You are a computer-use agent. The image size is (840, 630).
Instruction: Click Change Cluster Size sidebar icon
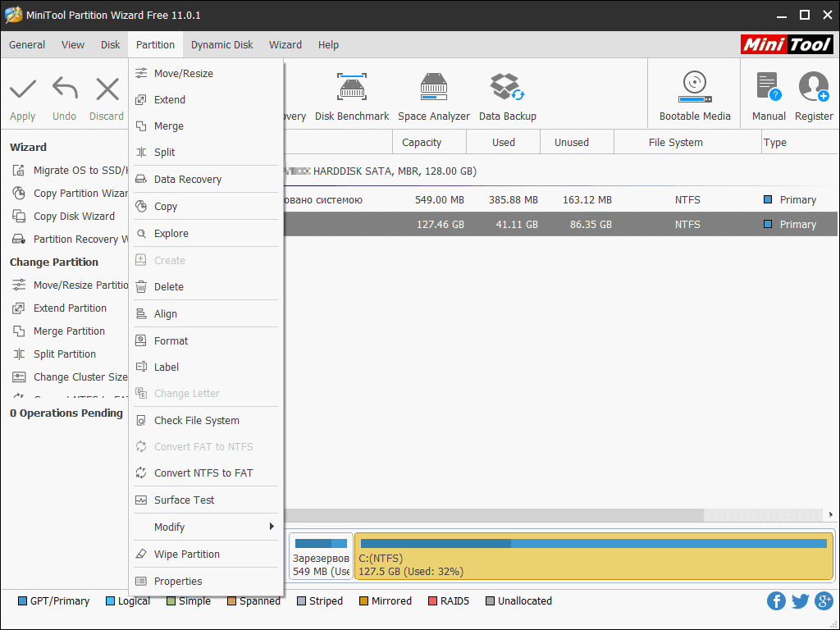[19, 377]
